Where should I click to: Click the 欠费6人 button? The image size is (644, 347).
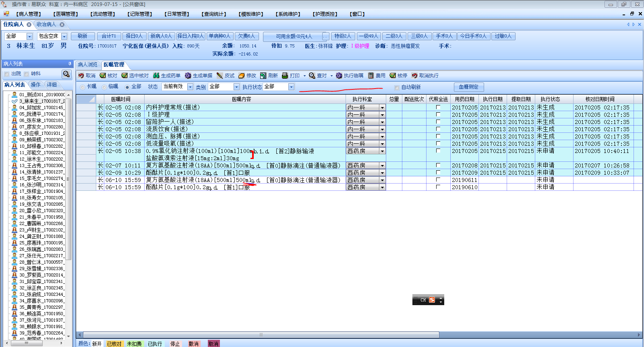click(x=246, y=36)
